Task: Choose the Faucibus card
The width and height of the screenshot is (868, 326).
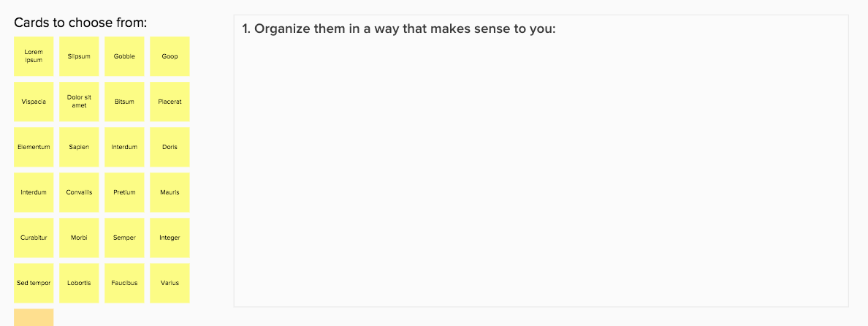Action: (124, 283)
